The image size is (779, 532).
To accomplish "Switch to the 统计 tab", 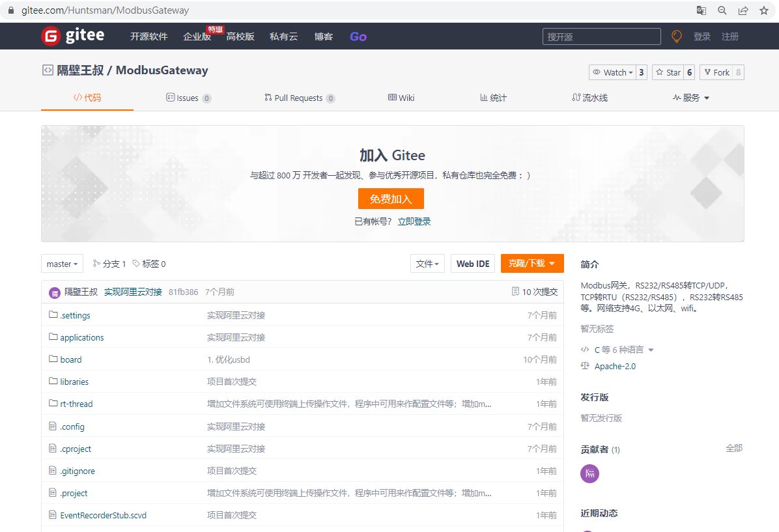I will coord(493,98).
